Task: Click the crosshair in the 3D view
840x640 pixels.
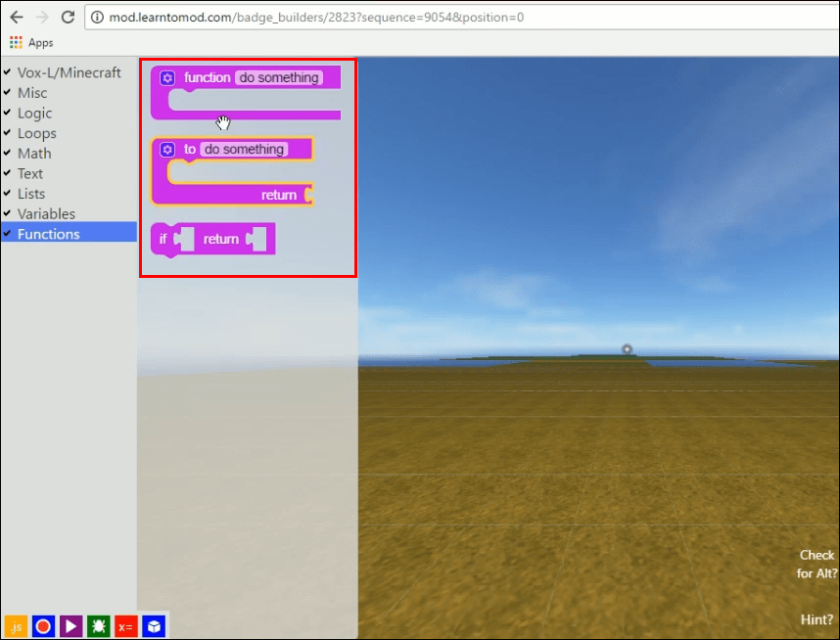Action: coord(627,349)
